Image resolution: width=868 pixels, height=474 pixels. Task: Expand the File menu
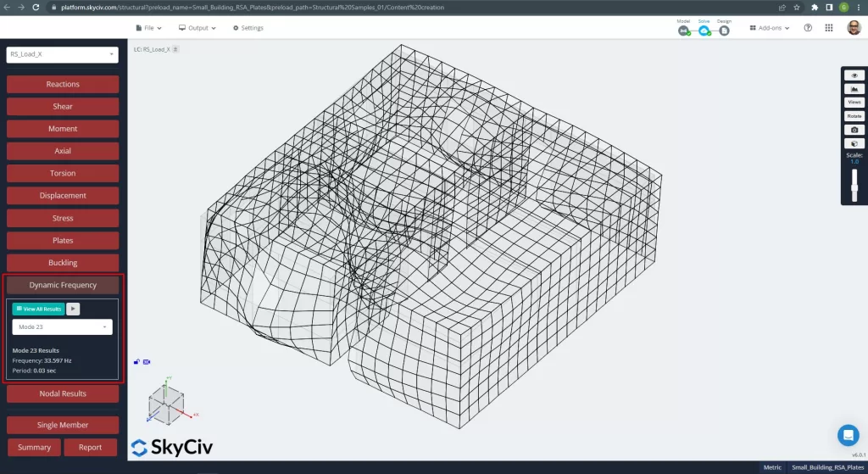pyautogui.click(x=148, y=28)
